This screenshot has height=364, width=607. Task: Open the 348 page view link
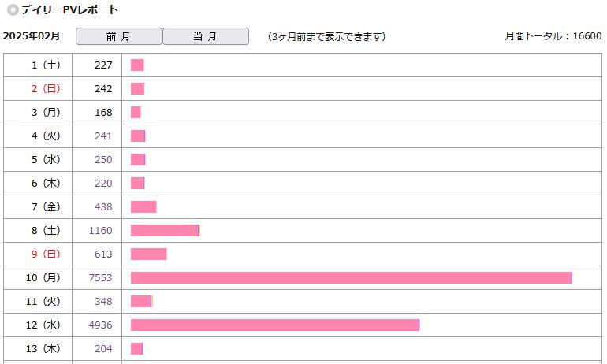click(x=103, y=301)
